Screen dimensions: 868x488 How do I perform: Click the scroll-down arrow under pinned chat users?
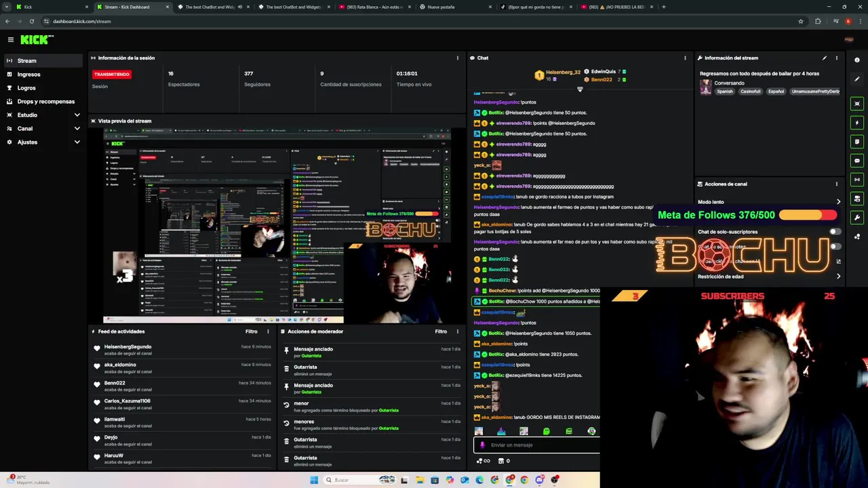pyautogui.click(x=580, y=89)
